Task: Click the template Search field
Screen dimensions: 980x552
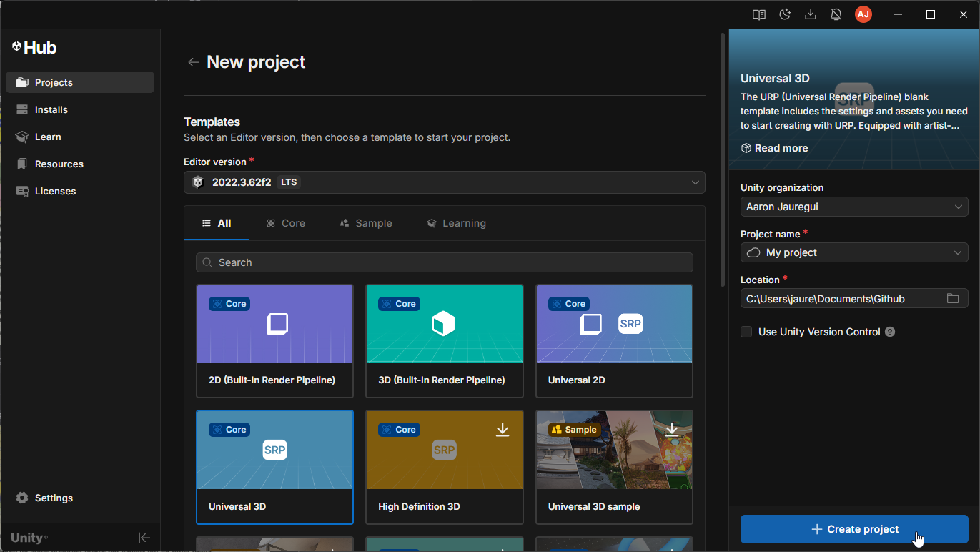Action: pyautogui.click(x=444, y=262)
